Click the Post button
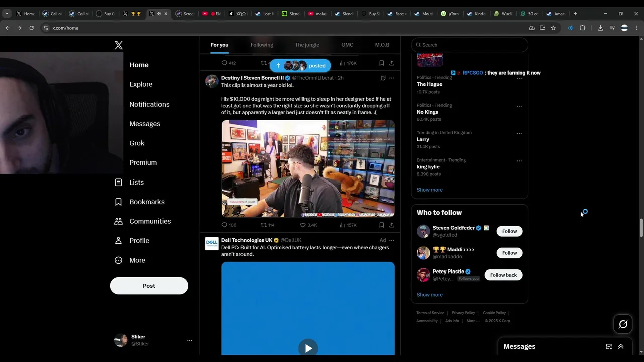 pyautogui.click(x=149, y=286)
